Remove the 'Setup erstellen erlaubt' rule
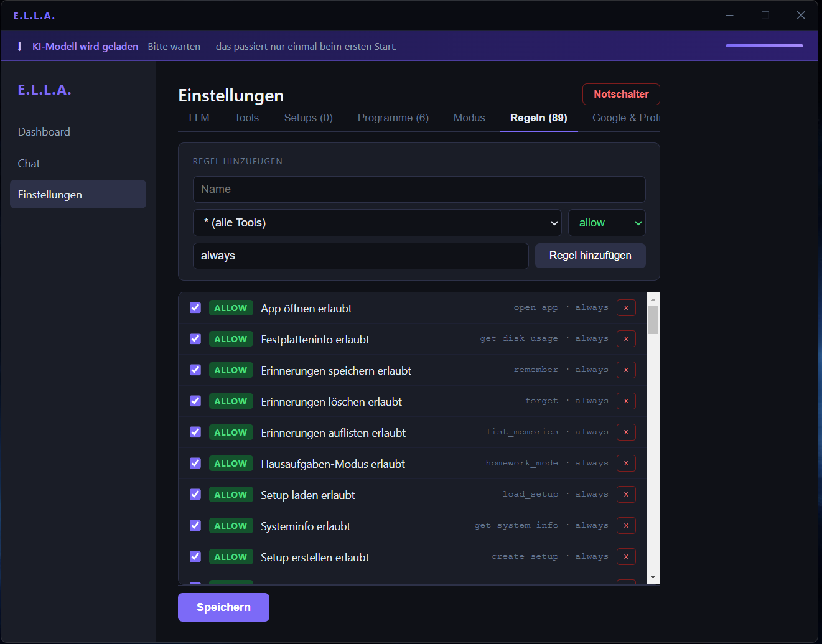 (626, 557)
